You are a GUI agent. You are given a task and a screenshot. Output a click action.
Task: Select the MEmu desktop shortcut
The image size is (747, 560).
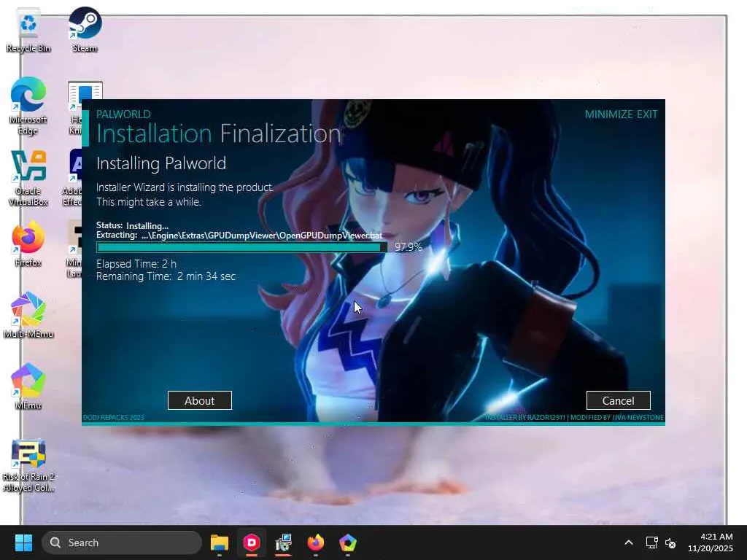[28, 386]
